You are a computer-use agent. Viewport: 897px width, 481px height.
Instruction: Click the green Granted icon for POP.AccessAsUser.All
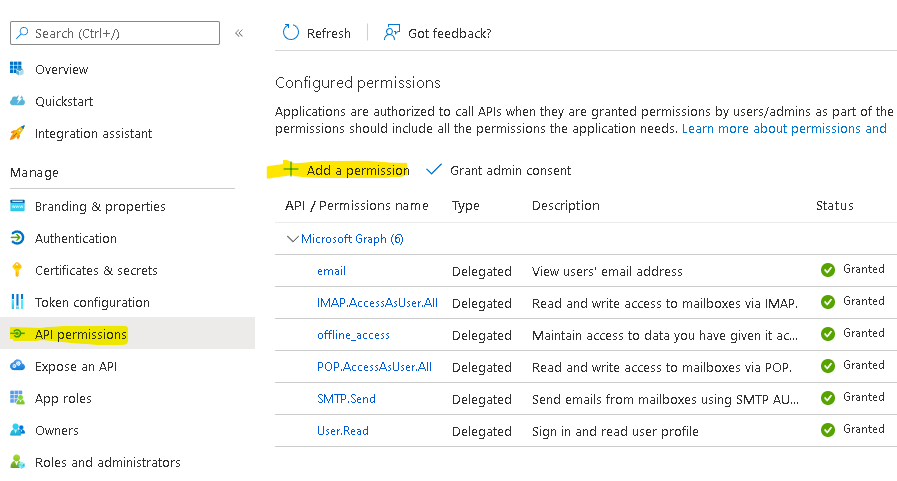coord(827,366)
